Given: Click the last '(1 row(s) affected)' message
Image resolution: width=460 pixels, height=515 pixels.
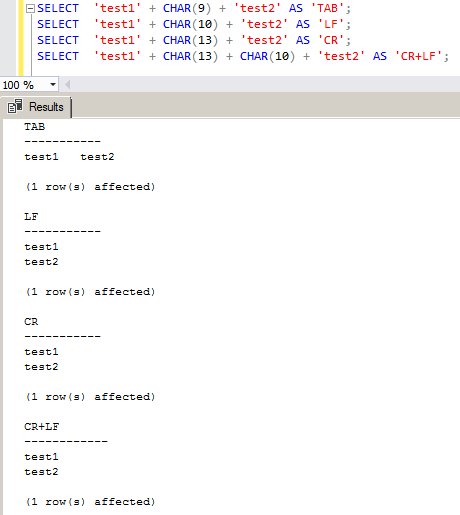Looking at the screenshot, I should pos(90,502).
